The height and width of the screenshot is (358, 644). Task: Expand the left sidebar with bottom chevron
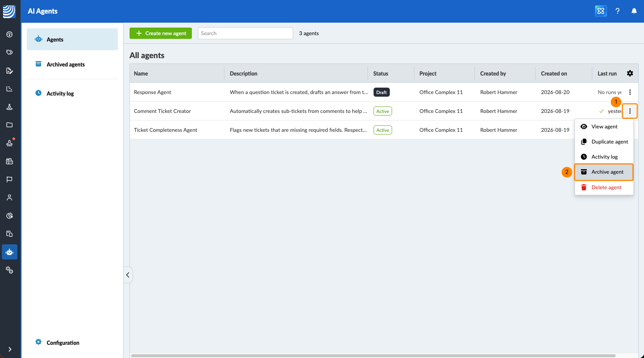pyautogui.click(x=10, y=349)
